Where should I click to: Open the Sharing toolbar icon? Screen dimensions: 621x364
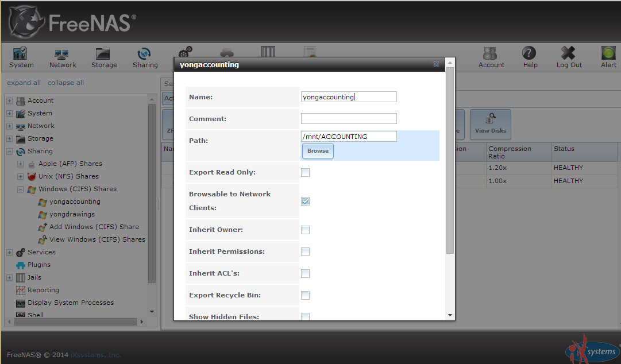tap(145, 58)
